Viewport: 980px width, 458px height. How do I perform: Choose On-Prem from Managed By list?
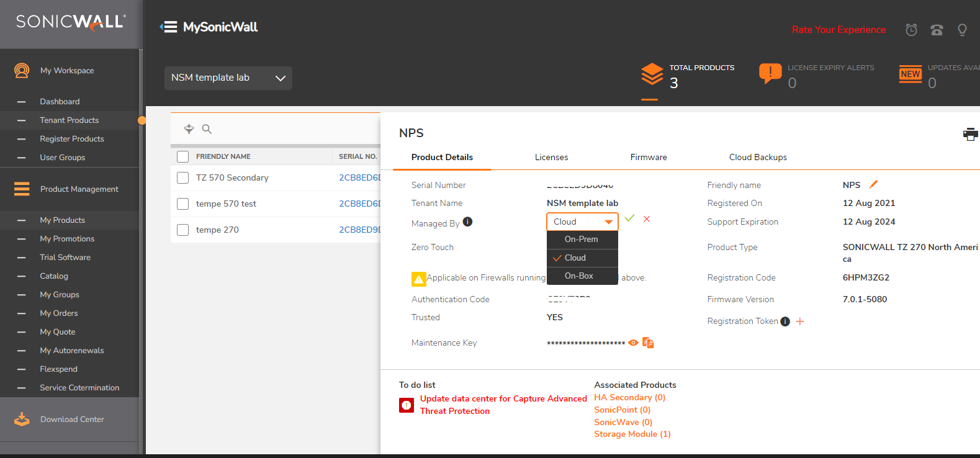pos(581,240)
